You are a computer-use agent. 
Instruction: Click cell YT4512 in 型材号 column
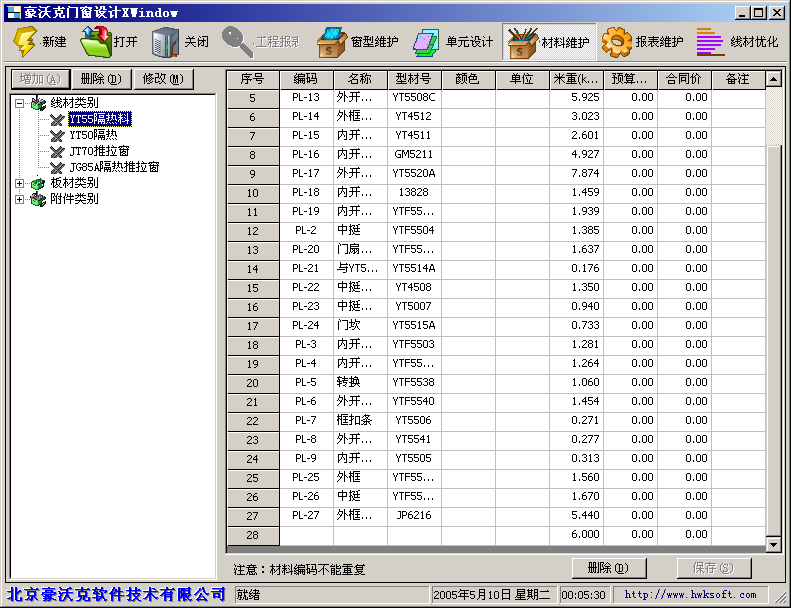pos(414,117)
